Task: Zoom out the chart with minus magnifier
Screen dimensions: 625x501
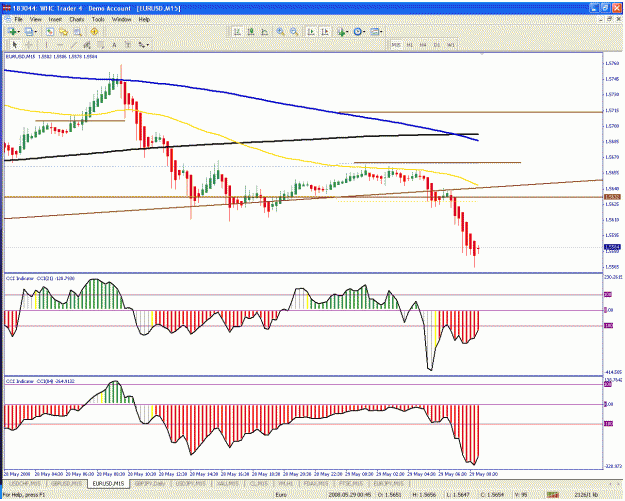Action: 294,32
